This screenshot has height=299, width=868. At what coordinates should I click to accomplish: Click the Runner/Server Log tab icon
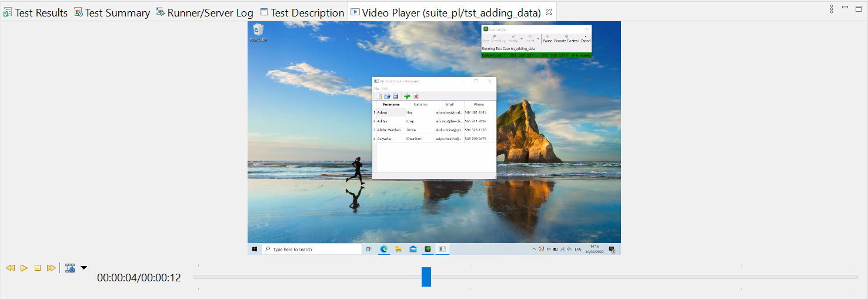160,12
